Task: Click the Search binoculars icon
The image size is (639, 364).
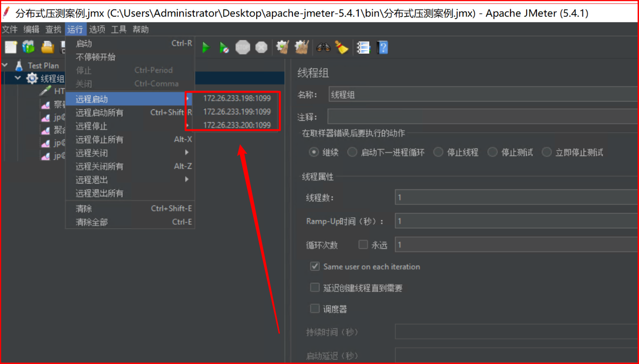Action: pos(323,48)
